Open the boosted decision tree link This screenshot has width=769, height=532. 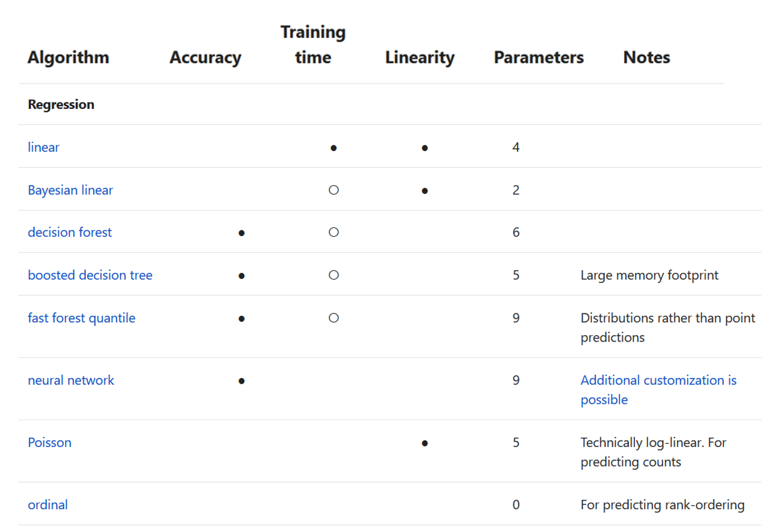pyautogui.click(x=90, y=275)
